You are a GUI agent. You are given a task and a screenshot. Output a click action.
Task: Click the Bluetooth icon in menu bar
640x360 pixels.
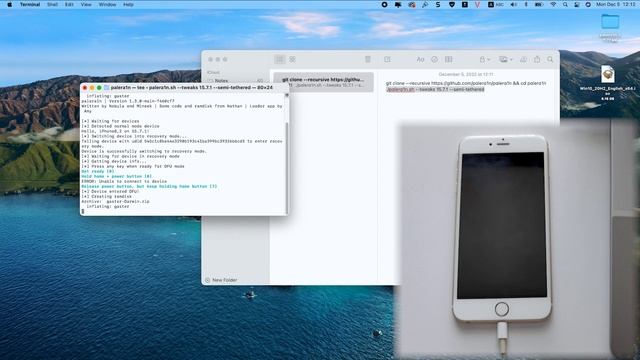click(x=526, y=4)
